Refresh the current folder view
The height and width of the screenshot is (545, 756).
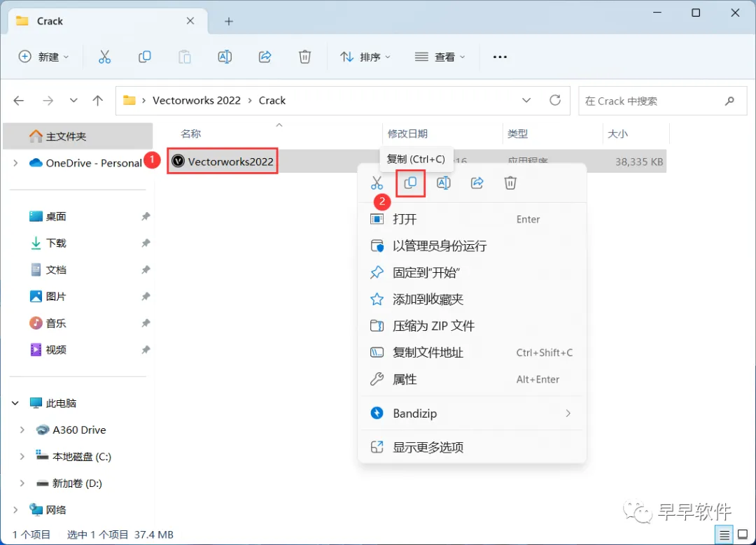[x=555, y=100]
